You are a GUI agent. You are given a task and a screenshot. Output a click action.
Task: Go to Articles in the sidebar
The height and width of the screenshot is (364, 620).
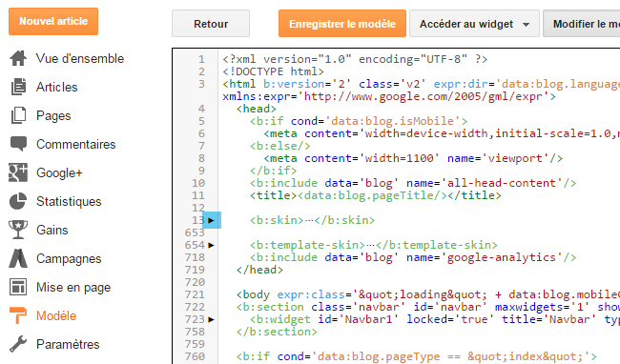coord(56,87)
